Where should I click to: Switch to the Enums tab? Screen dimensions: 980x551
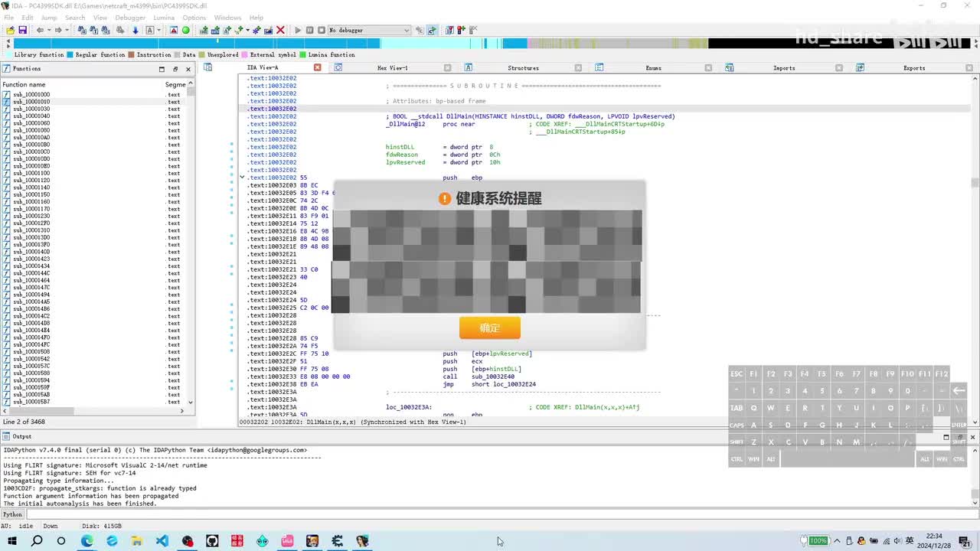tap(653, 68)
